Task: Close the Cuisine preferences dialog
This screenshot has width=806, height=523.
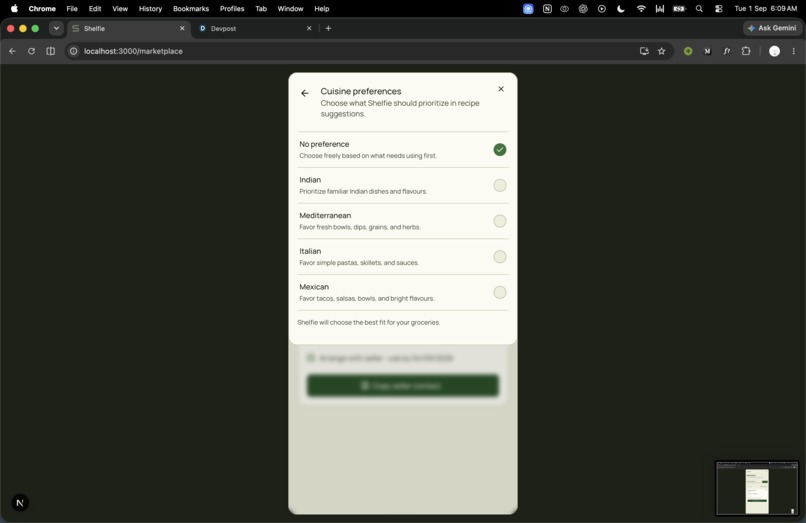Action: click(x=501, y=89)
